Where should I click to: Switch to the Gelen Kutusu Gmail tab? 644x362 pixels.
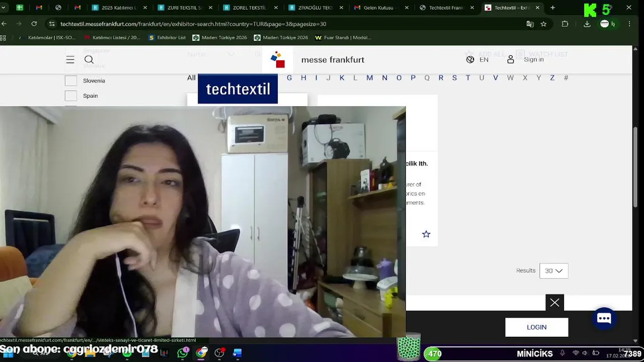380,8
